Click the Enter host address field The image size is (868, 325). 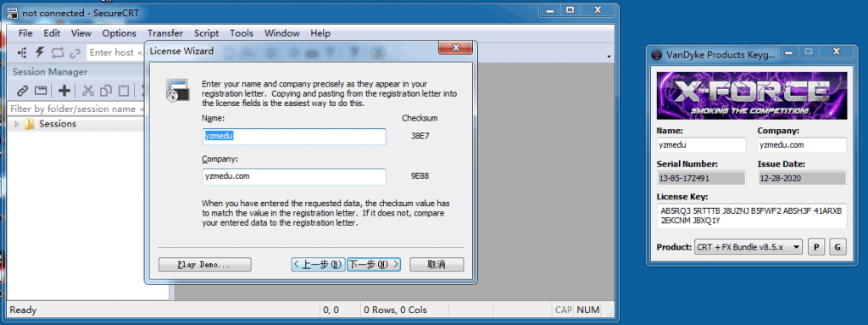tap(115, 53)
